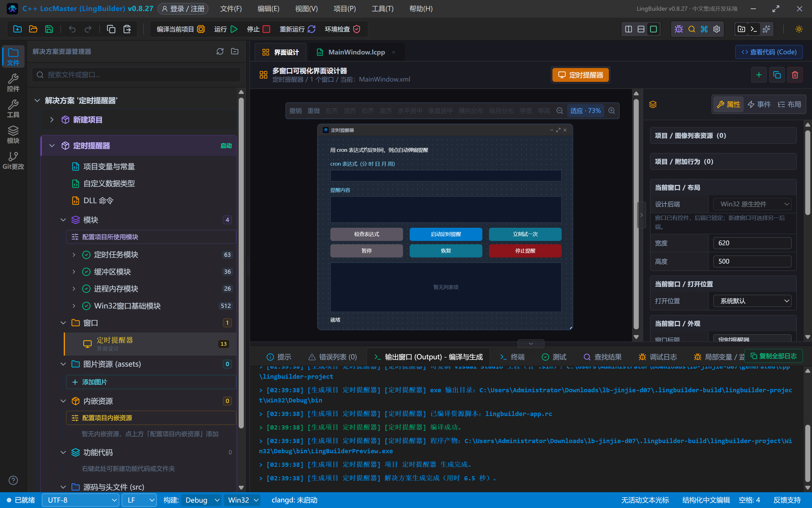Click the open folder toolbar icon
Image resolution: width=812 pixels, height=508 pixels.
(33, 29)
